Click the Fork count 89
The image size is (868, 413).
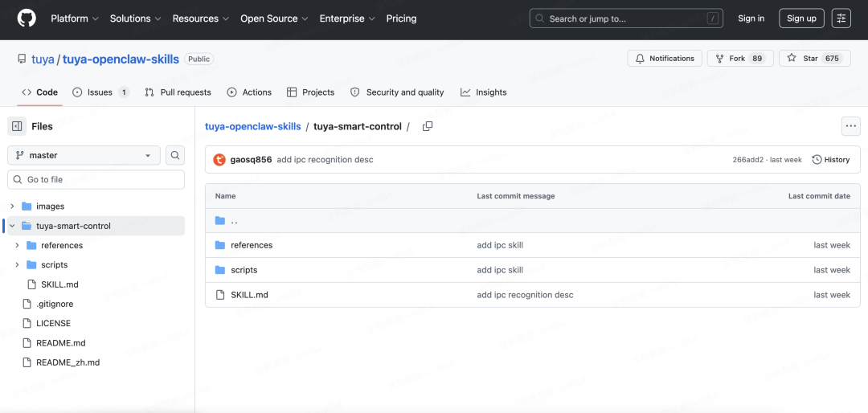click(757, 58)
